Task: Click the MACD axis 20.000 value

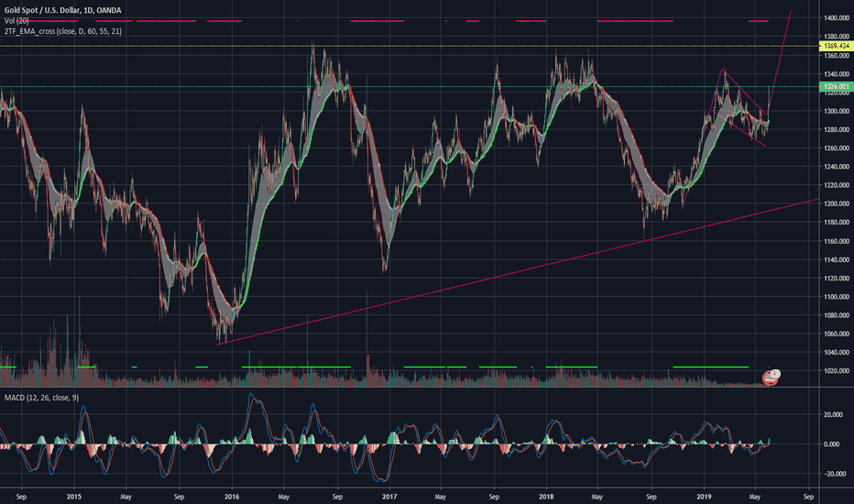Action: coord(831,414)
